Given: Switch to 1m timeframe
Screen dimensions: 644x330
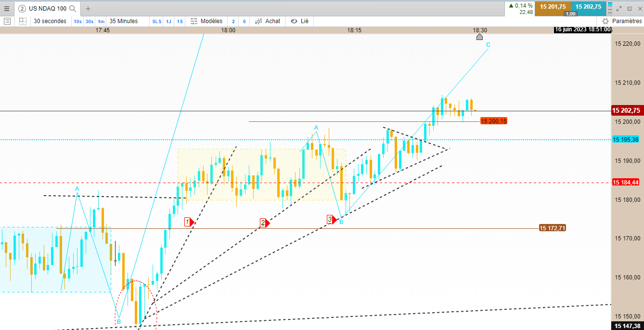Looking at the screenshot, I should click(101, 22).
